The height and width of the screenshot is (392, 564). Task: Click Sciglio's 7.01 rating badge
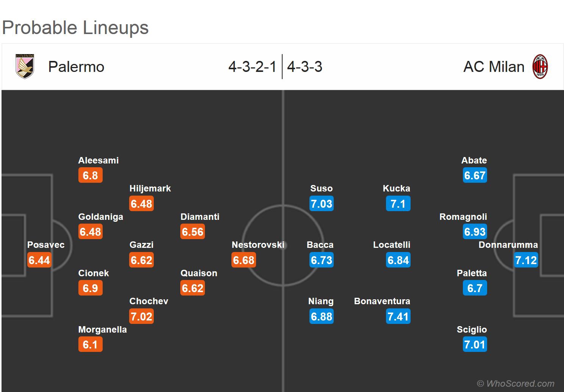tap(475, 345)
